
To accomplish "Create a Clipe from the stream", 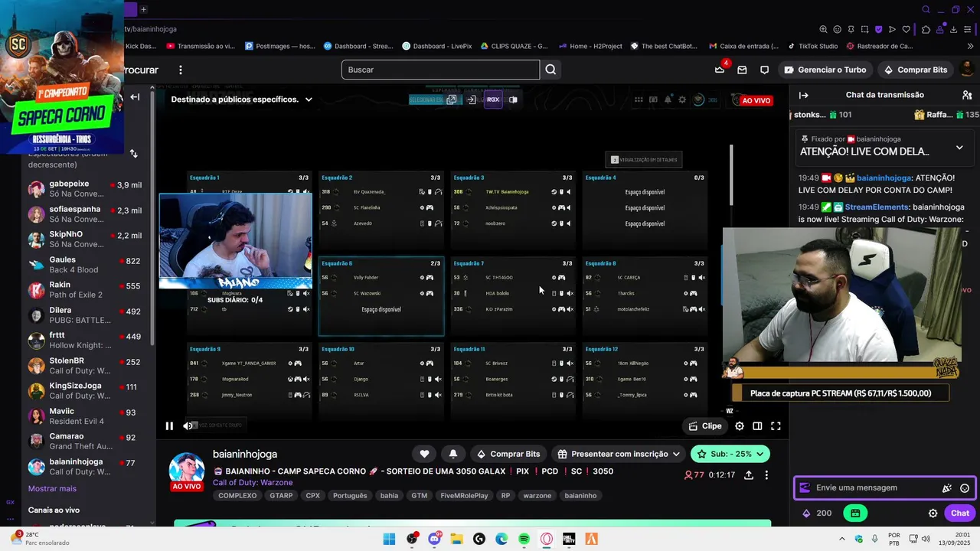I will 705,426.
